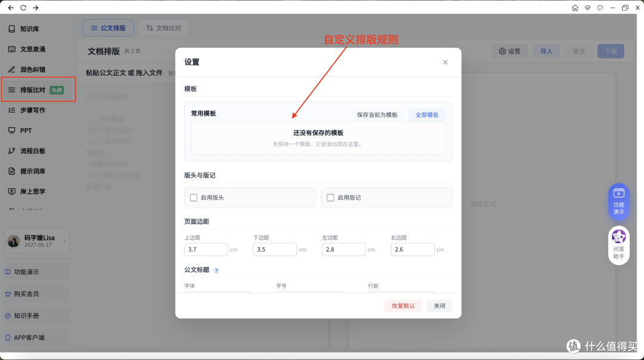Click the 设置 gear button
Image resolution: width=644 pixels, height=360 pixels.
(509, 51)
